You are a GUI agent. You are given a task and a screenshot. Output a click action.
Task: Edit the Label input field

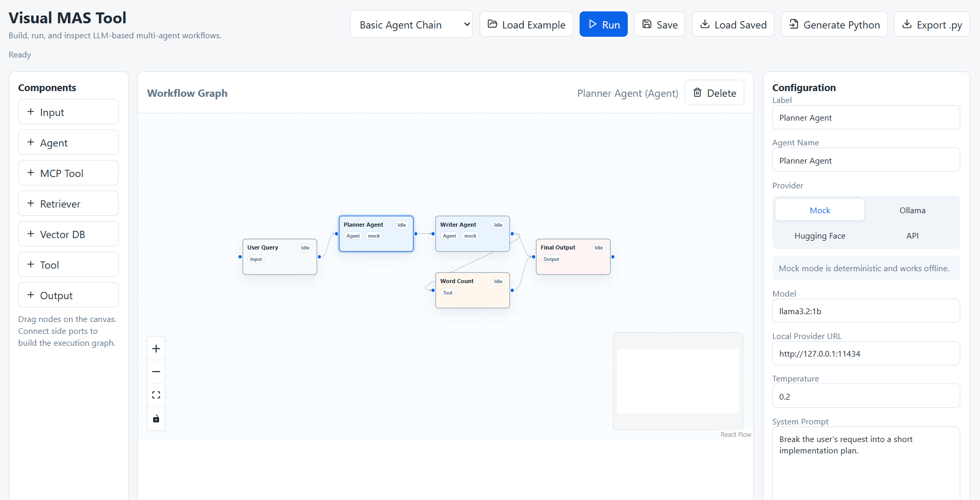coord(866,117)
